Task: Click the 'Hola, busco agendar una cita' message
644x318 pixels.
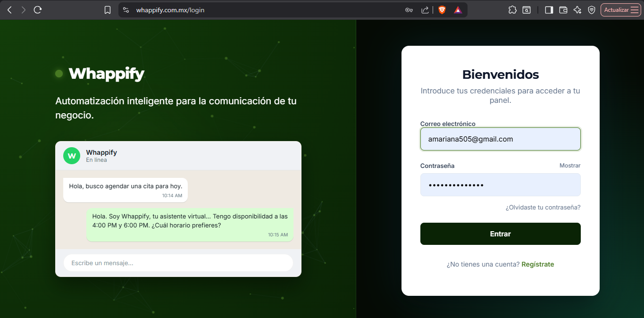Action: pos(125,190)
